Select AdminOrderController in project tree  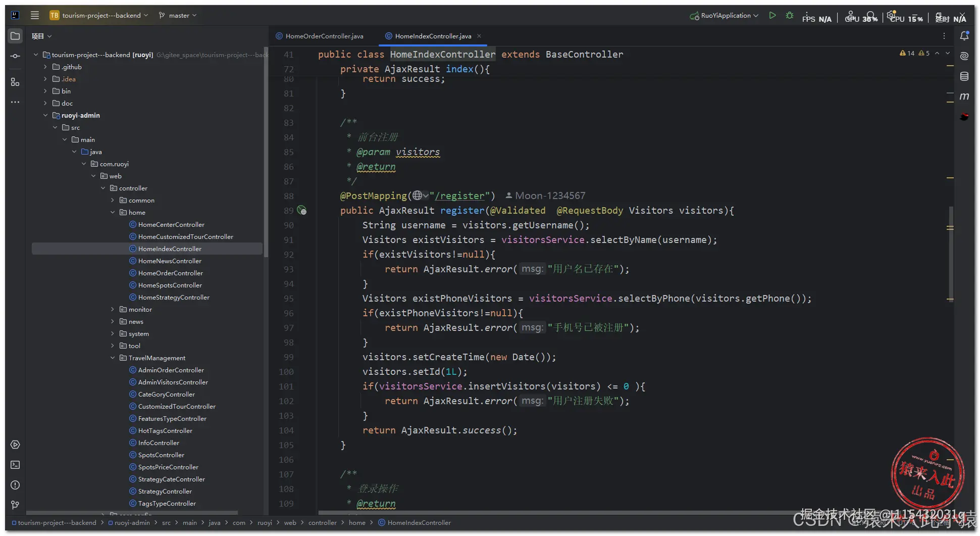click(x=171, y=370)
